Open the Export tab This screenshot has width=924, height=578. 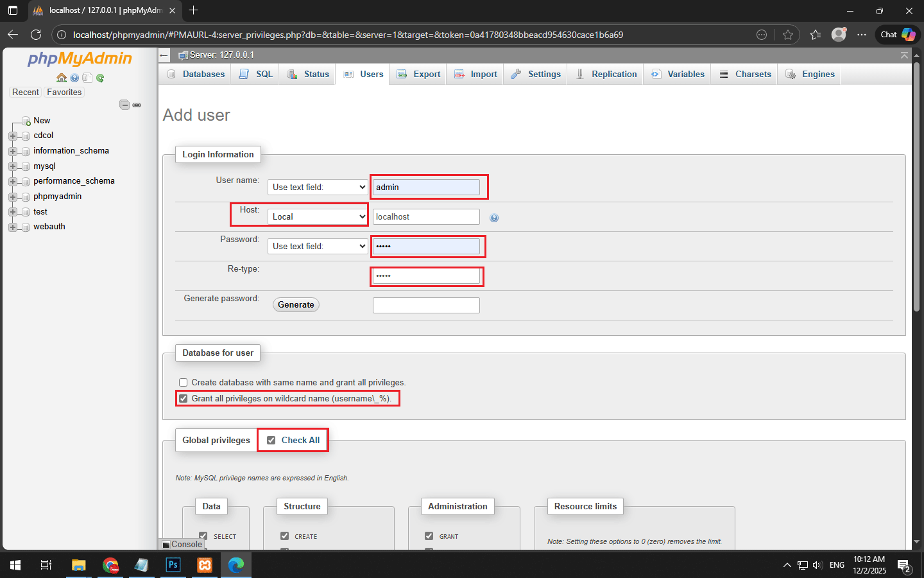coord(418,74)
